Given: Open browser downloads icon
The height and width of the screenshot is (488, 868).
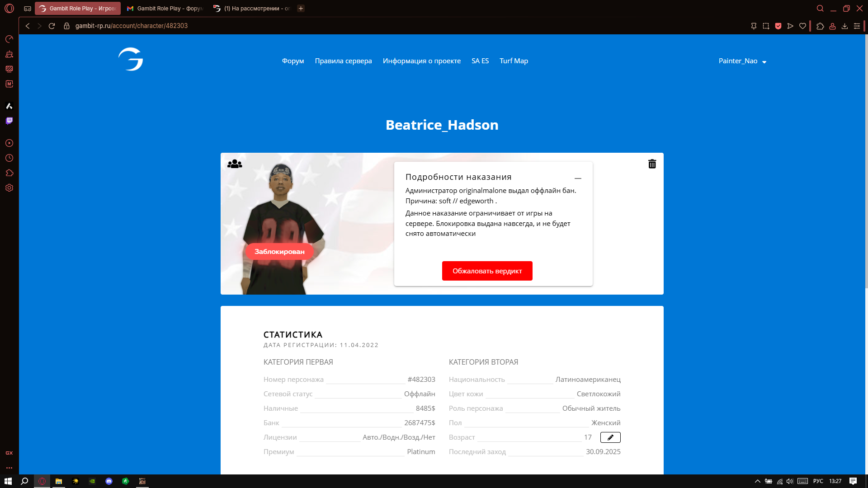Looking at the screenshot, I should coord(844,26).
